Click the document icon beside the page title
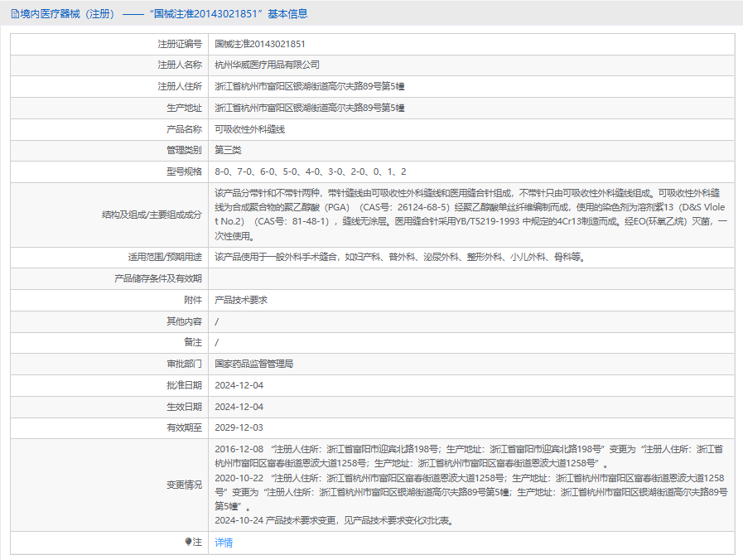This screenshot has height=560, width=743. pos(15,13)
